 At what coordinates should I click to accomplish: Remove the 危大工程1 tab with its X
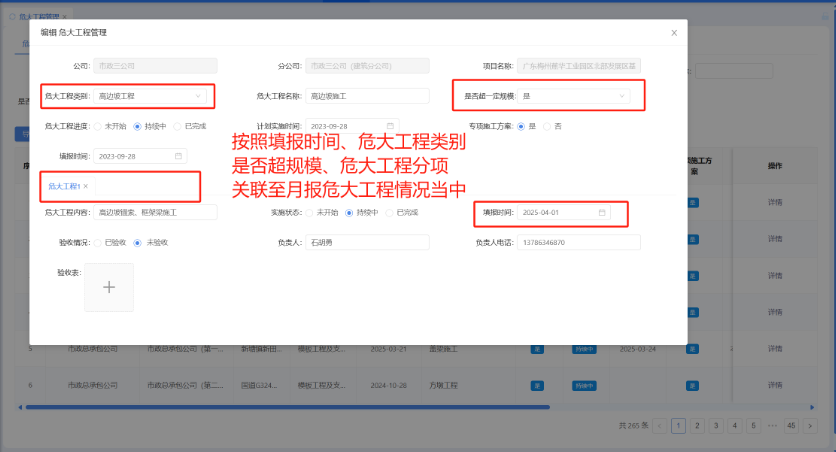(86, 187)
